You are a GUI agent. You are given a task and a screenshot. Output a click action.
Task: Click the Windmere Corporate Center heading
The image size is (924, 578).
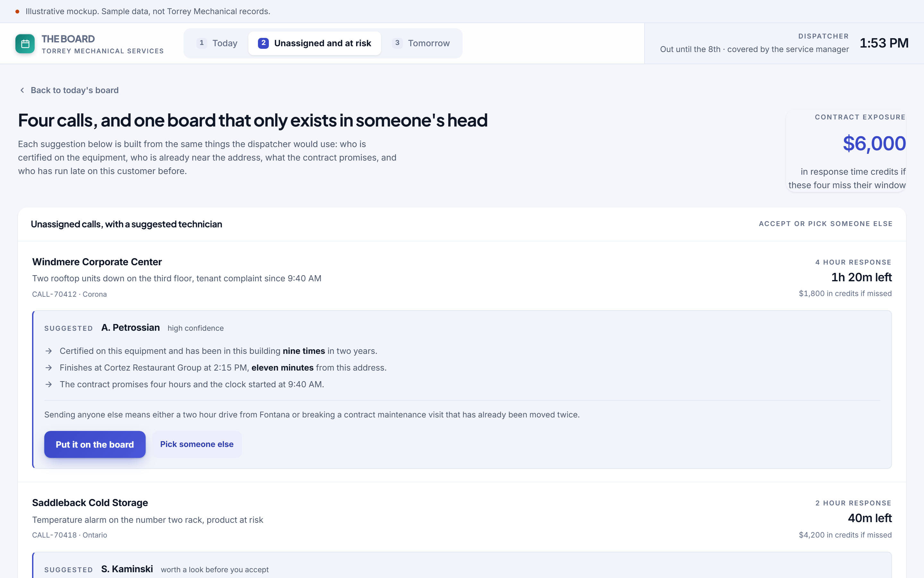coord(97,262)
